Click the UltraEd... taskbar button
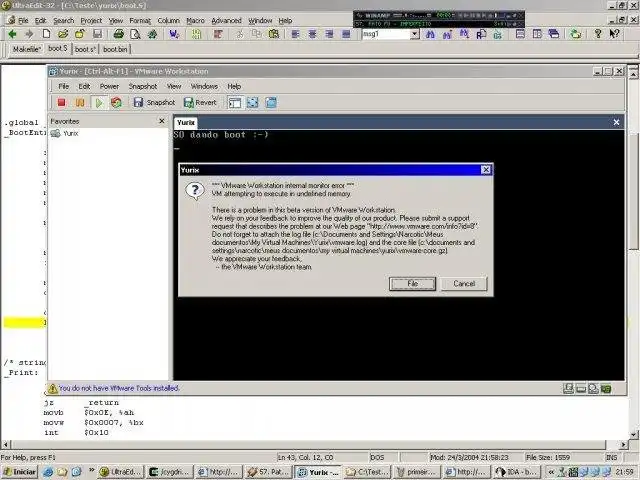 121,472
